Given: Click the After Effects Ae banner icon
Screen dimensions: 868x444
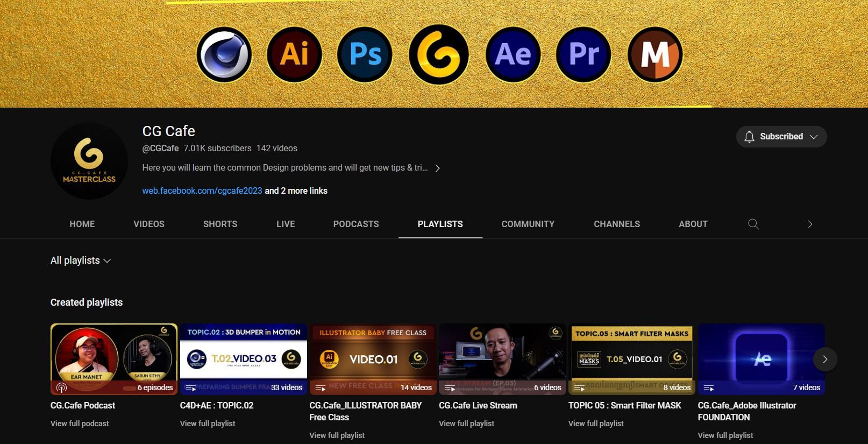Looking at the screenshot, I should tap(513, 54).
